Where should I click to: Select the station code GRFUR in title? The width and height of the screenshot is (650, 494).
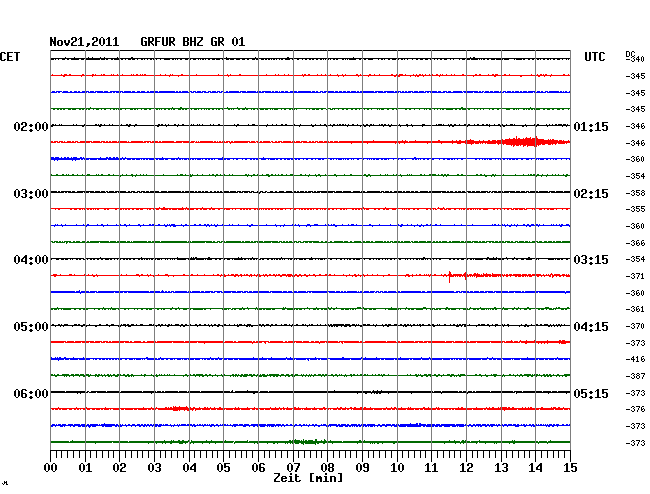[x=158, y=42]
